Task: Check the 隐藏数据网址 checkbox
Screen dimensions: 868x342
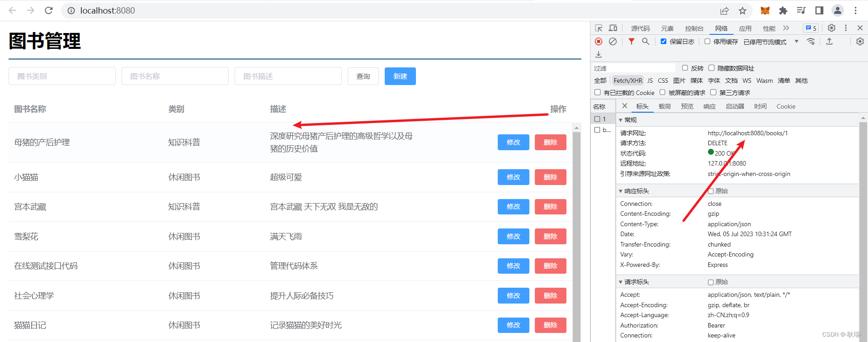Action: pyautogui.click(x=711, y=68)
